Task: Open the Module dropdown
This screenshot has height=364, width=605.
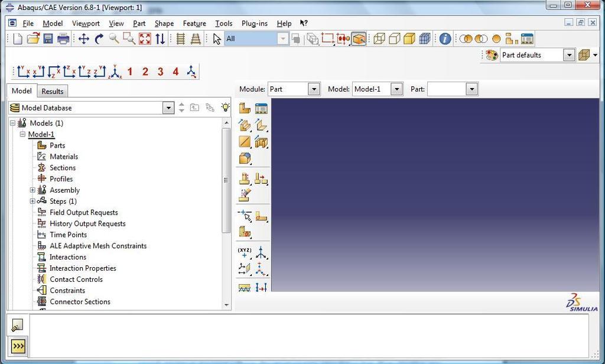Action: [314, 89]
